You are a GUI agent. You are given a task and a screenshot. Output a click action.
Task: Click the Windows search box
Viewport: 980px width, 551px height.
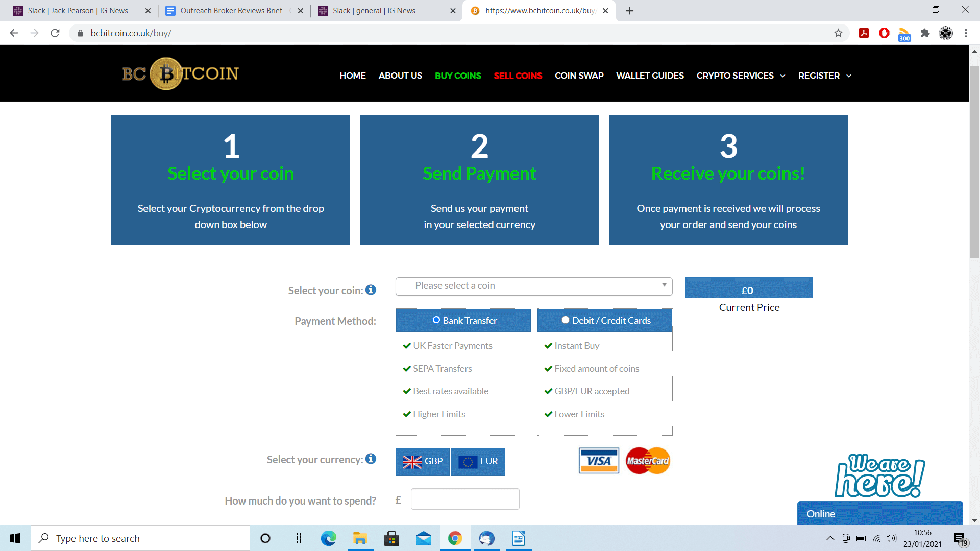140,538
